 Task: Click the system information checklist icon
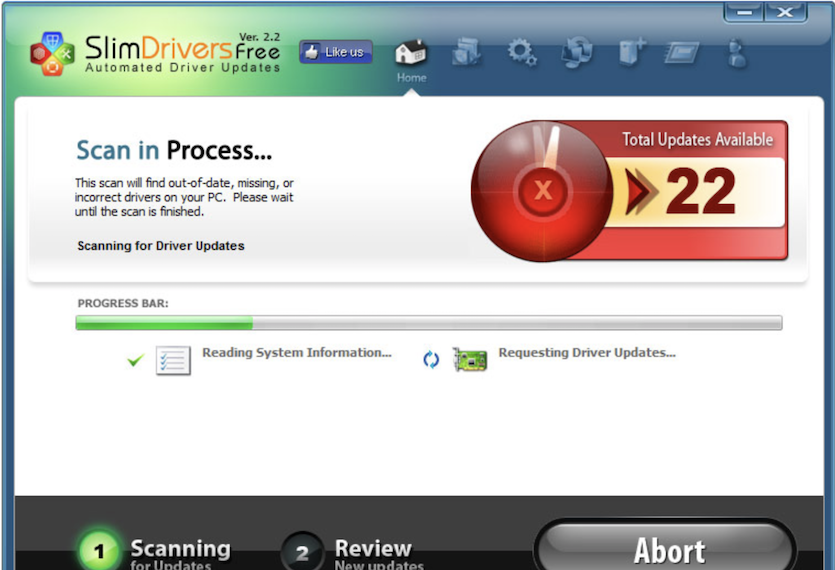point(173,361)
